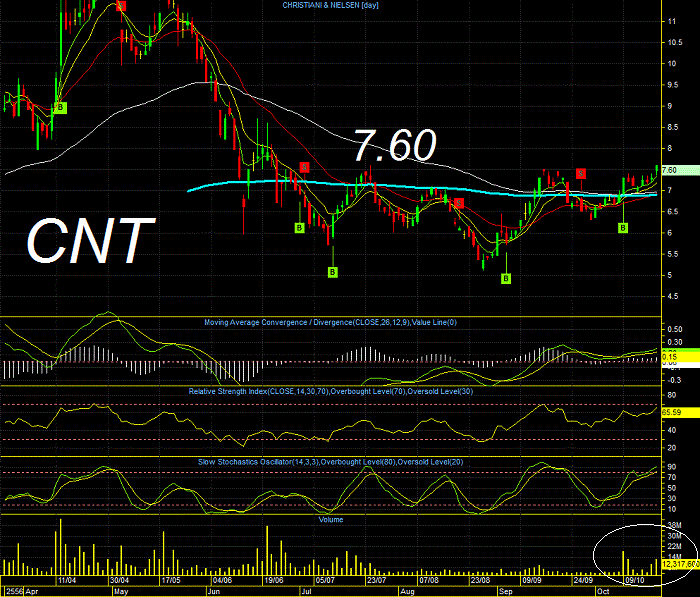Viewport: 700px width, 597px height.
Task: Click the yellow volume value label 12,317,800
Action: coord(680,564)
